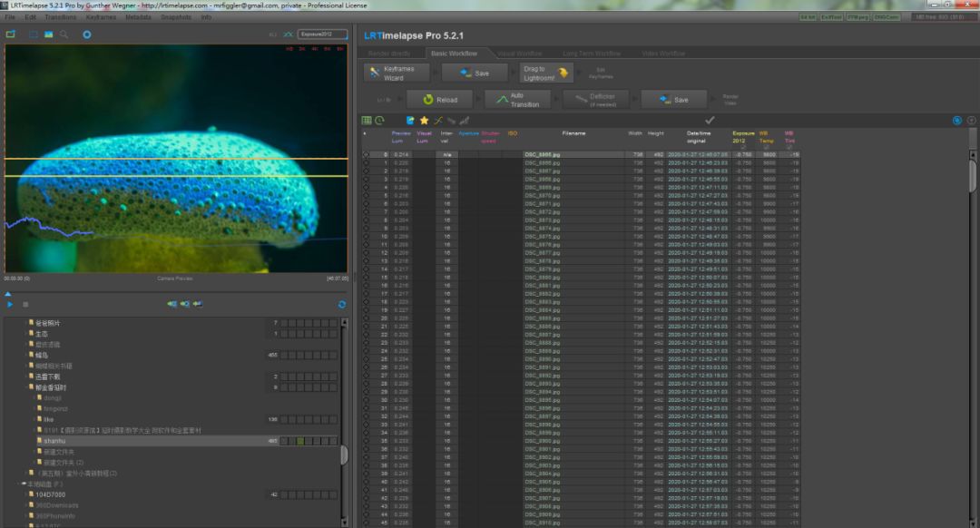
Task: Click the third yellow-green keyframe navigation icon
Action: [198, 304]
